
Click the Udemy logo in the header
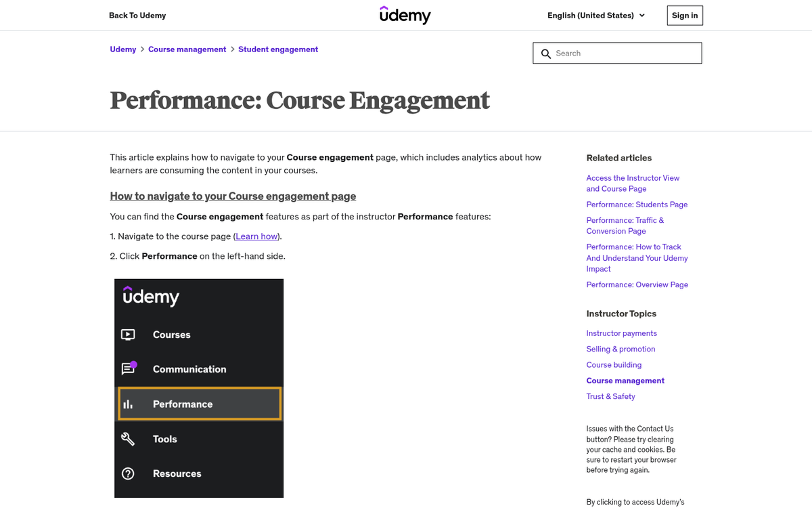(405, 15)
